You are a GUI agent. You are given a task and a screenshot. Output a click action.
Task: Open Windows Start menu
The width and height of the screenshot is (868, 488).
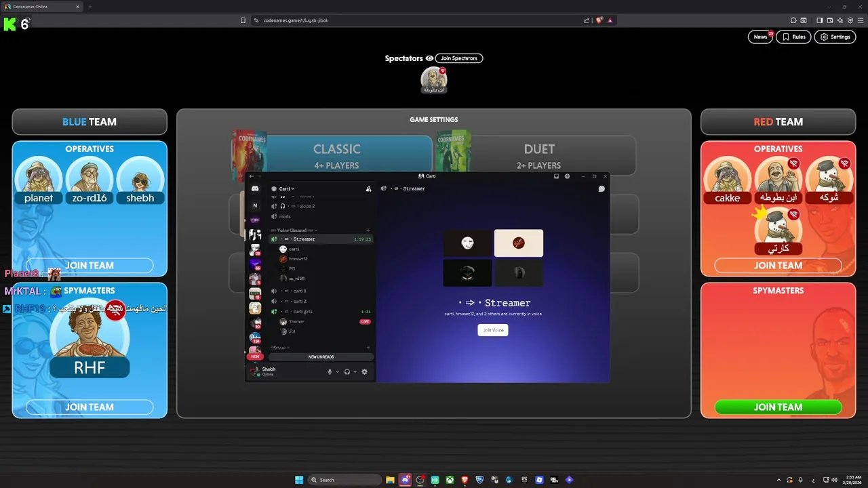(x=299, y=480)
